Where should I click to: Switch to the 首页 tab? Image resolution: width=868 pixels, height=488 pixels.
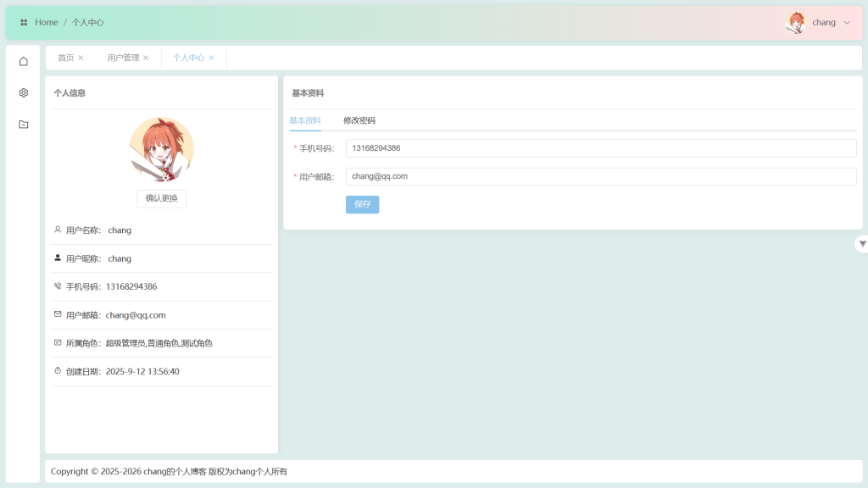click(x=65, y=58)
